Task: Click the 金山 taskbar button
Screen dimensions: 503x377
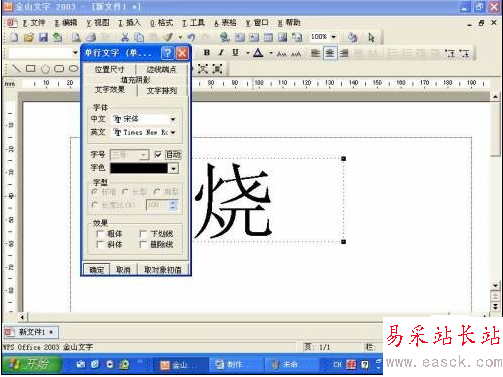Action: coord(180,365)
